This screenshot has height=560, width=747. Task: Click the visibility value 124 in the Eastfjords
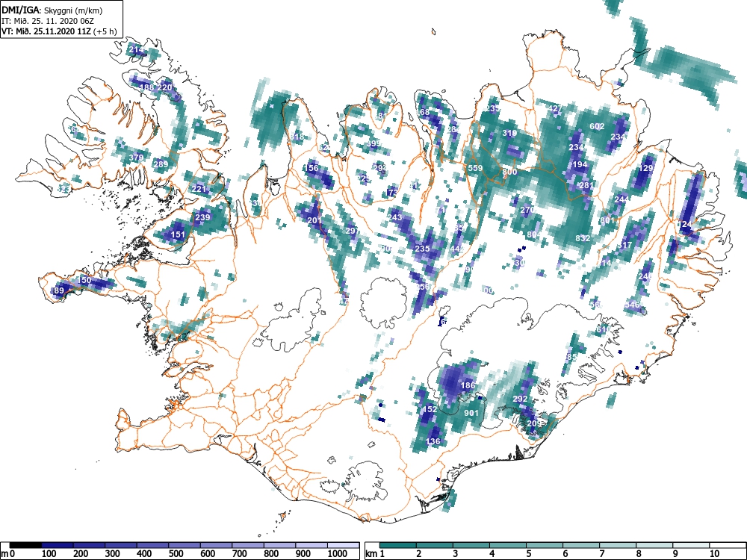[684, 224]
